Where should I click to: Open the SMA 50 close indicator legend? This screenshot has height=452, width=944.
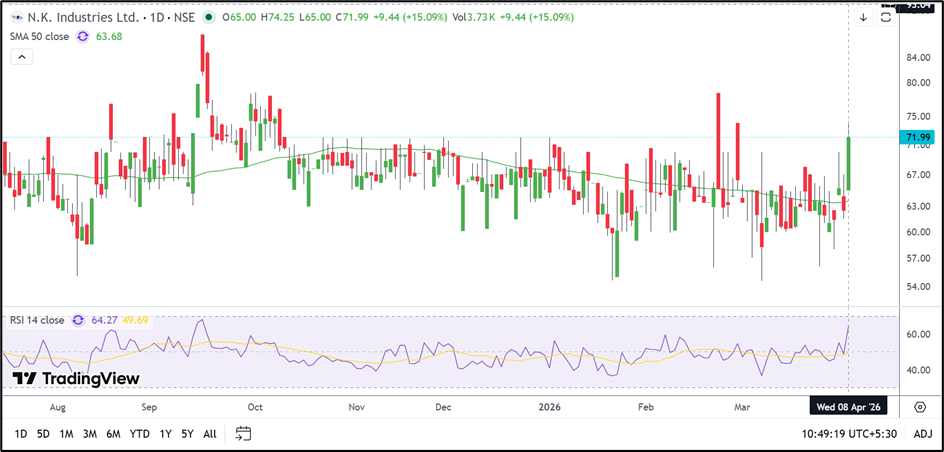pos(41,37)
